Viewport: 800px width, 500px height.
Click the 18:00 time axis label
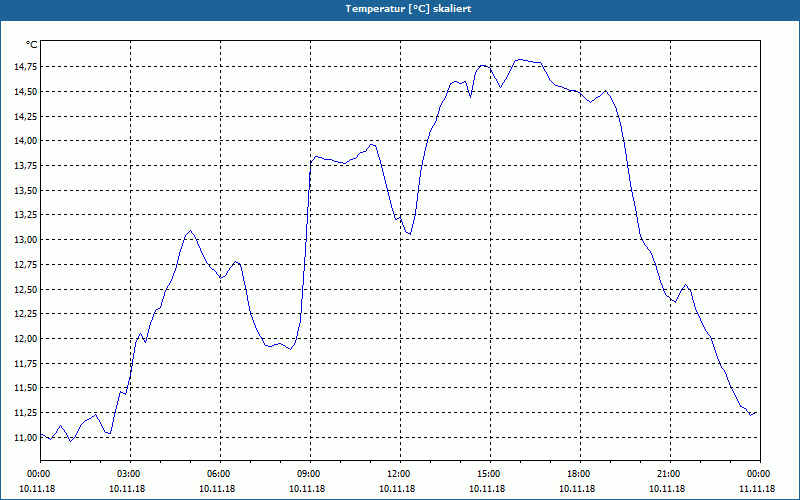(580, 474)
